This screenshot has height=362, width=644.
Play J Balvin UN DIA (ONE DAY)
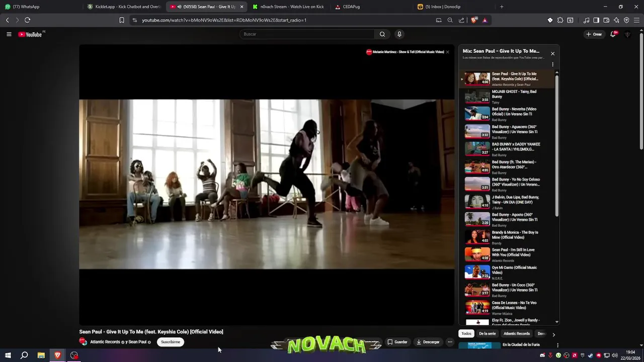coord(507,202)
